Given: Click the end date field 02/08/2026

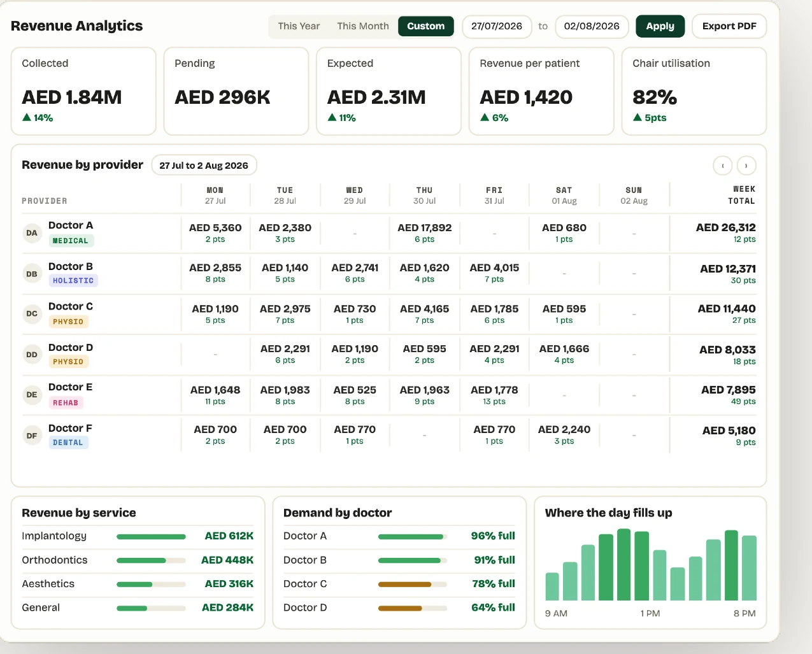Looking at the screenshot, I should tap(592, 26).
